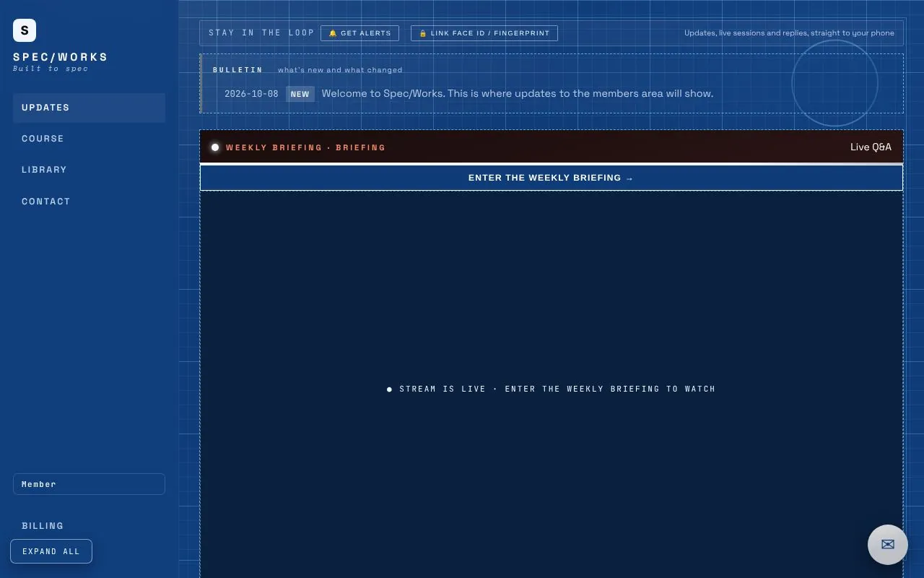This screenshot has width=924, height=578.
Task: Click Link Face ID / Fingerprint button
Action: (x=484, y=33)
